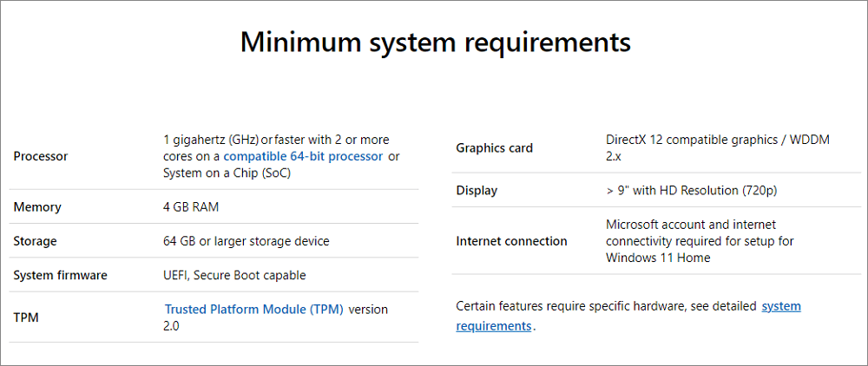Click the Internet connection row label
Viewport: 868px width, 366px height.
pos(511,241)
